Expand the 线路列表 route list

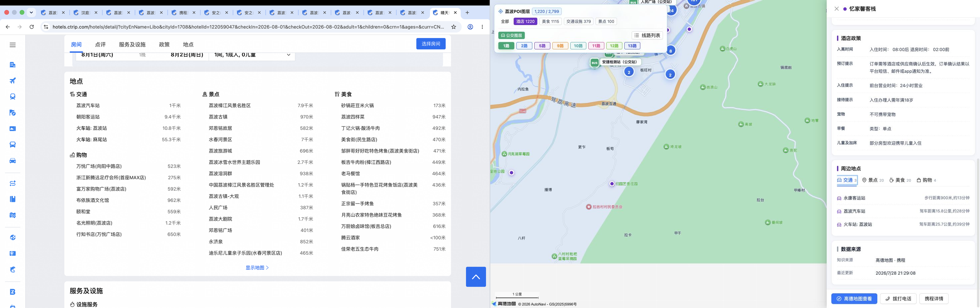[x=647, y=35]
